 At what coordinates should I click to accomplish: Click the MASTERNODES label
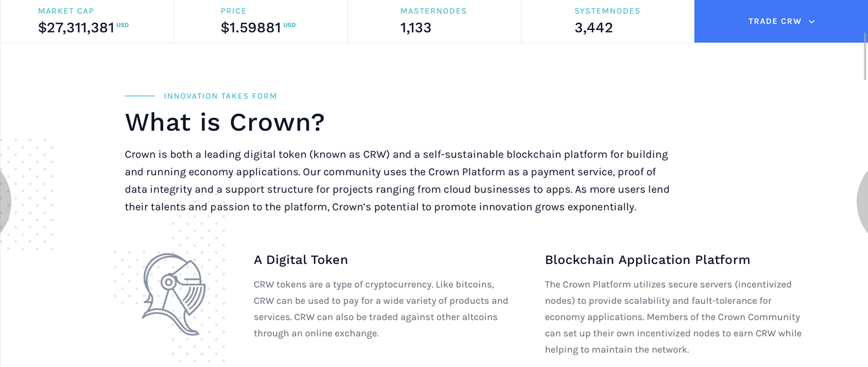(433, 11)
